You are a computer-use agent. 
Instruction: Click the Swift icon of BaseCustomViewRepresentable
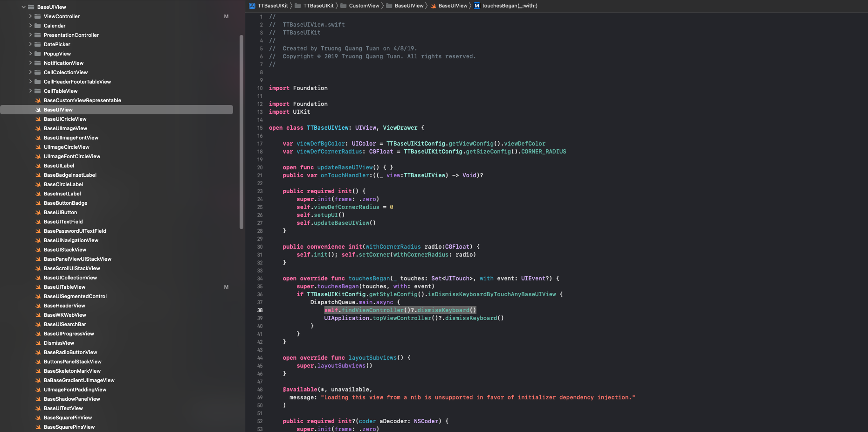pos(38,100)
